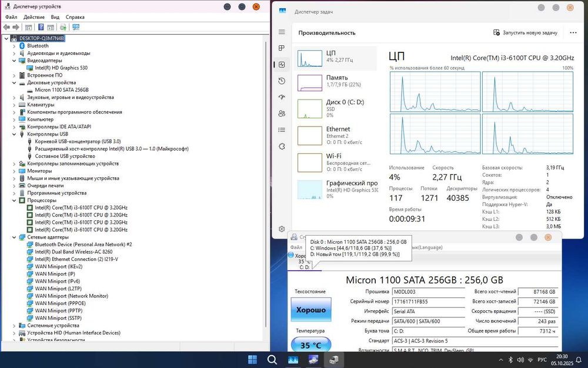Open the clock showing 20:30 on taskbar
Image resolution: width=588 pixels, height=368 pixels.
562,360
